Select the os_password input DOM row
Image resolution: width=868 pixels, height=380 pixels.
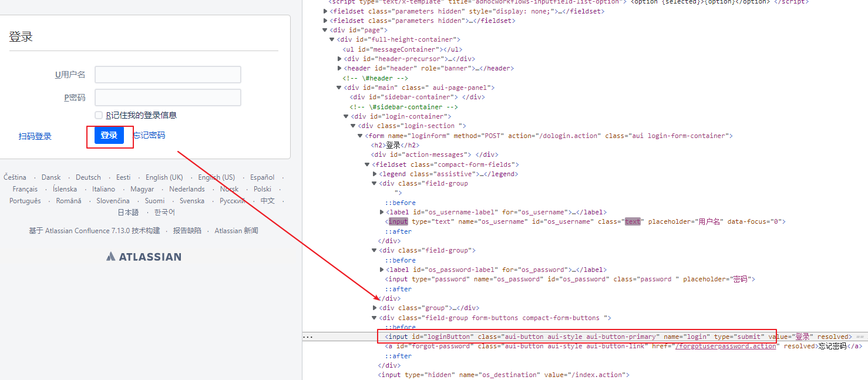coord(570,279)
